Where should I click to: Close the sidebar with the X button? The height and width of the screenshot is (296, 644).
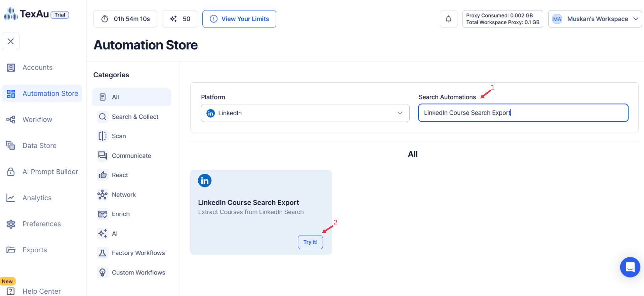tap(11, 41)
